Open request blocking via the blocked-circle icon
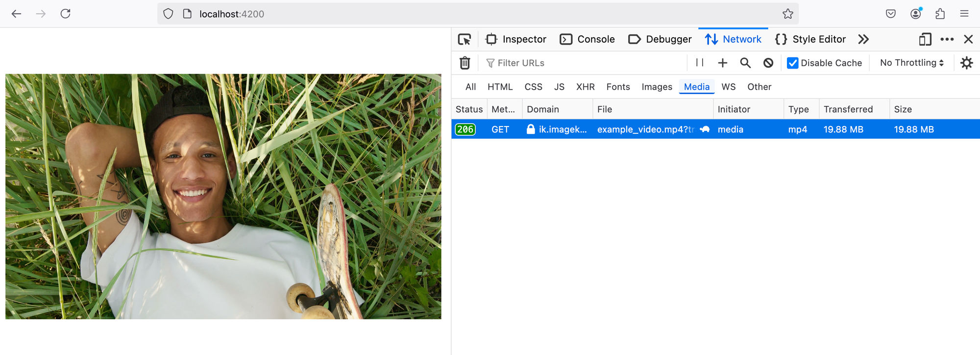The width and height of the screenshot is (980, 355). 768,63
